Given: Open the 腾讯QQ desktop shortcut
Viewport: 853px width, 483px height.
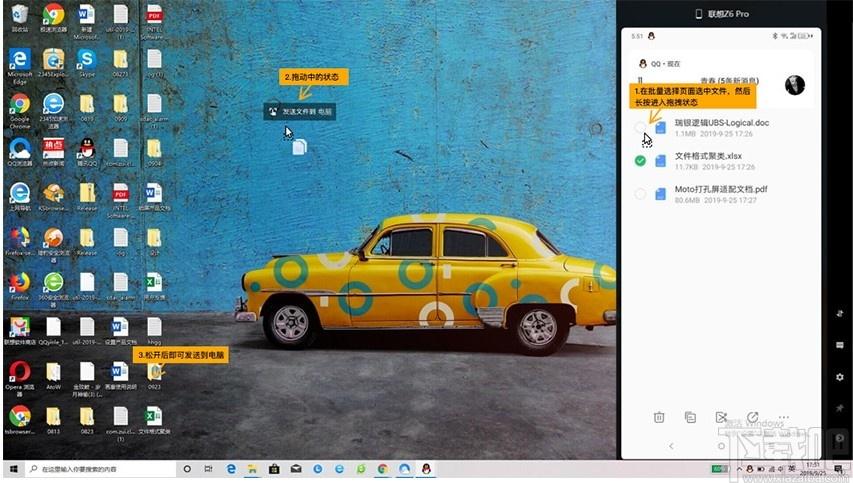Looking at the screenshot, I should (x=86, y=150).
